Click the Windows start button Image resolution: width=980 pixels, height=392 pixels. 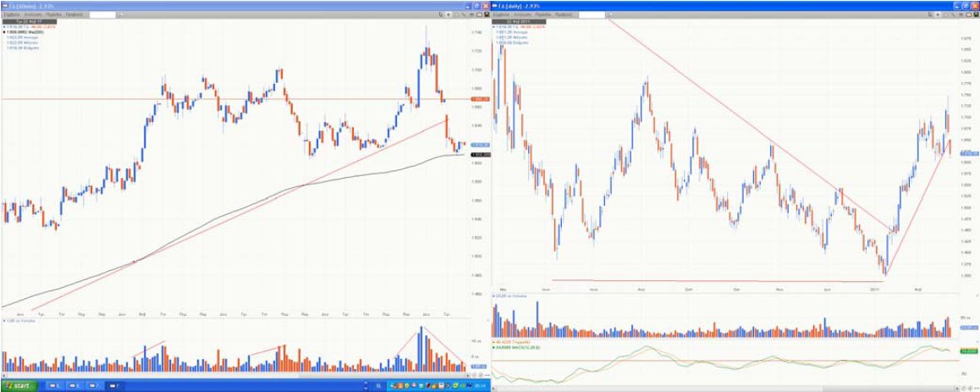coord(20,386)
